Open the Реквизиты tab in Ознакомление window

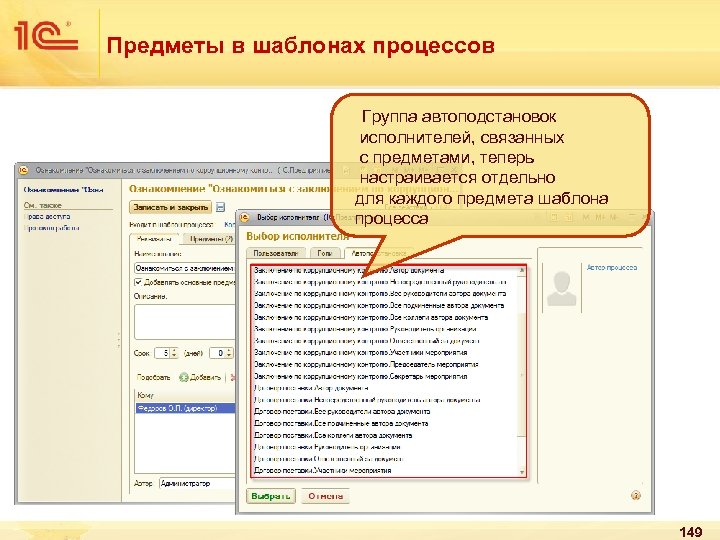click(x=154, y=239)
